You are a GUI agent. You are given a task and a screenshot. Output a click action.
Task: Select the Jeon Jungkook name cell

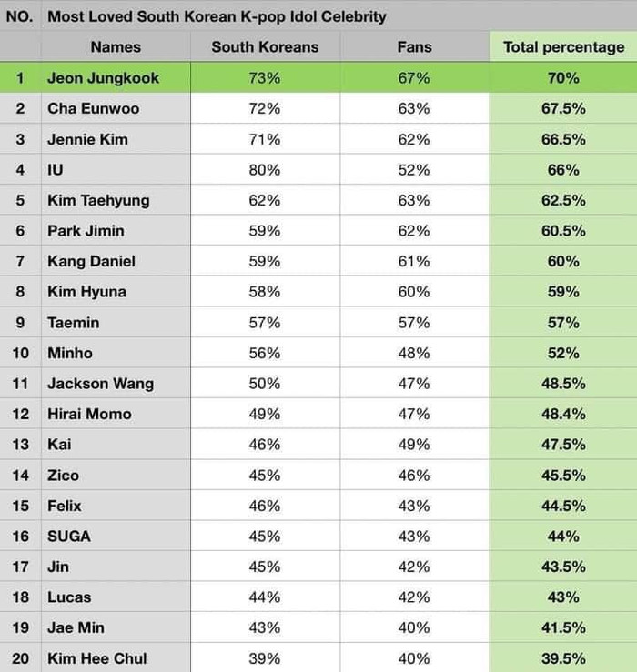pos(116,77)
